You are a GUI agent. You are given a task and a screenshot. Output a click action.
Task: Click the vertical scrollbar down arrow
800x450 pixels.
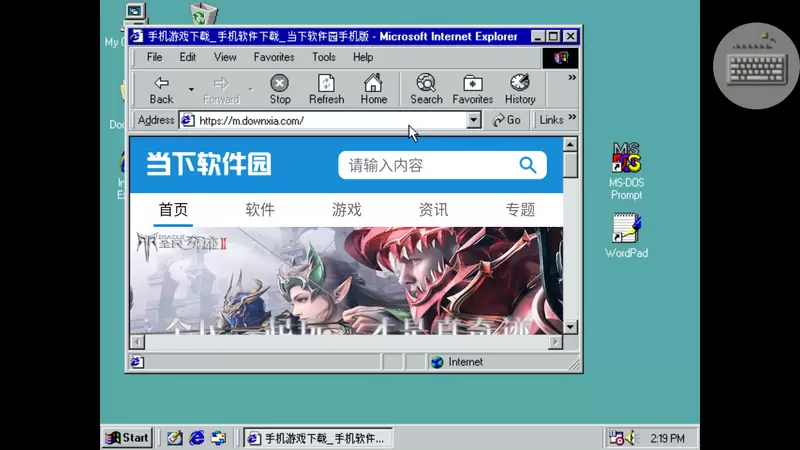(570, 327)
